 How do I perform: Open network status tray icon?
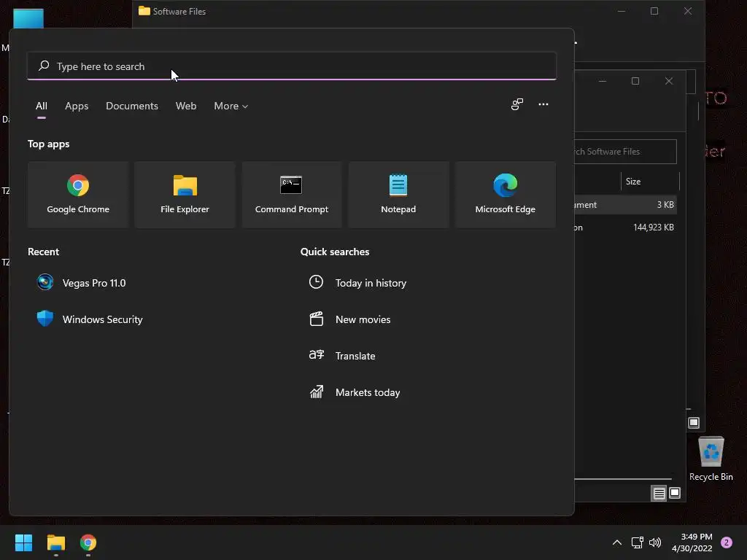tap(637, 542)
